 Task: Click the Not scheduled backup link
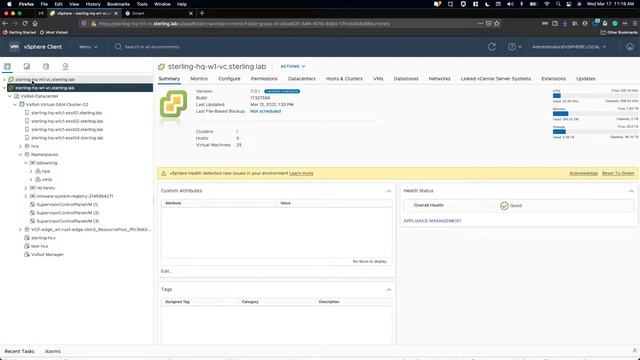click(x=265, y=111)
